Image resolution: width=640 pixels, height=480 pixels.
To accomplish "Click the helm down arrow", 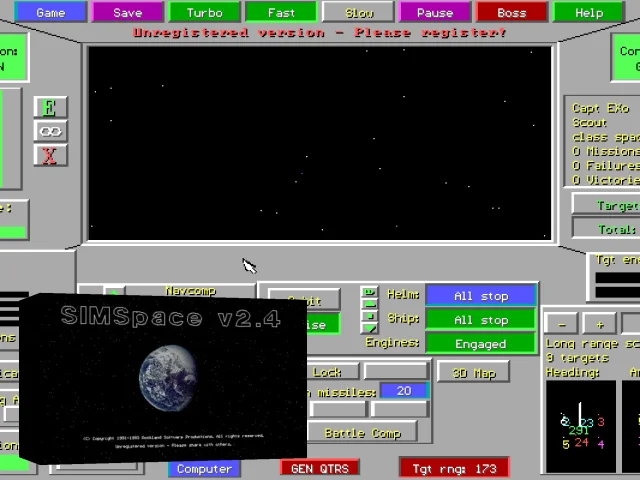I will 370,328.
